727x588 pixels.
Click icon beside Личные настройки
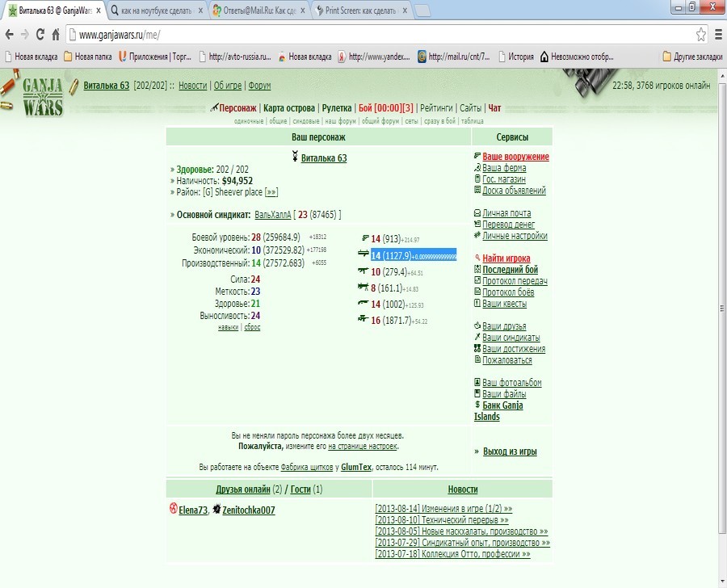477,235
